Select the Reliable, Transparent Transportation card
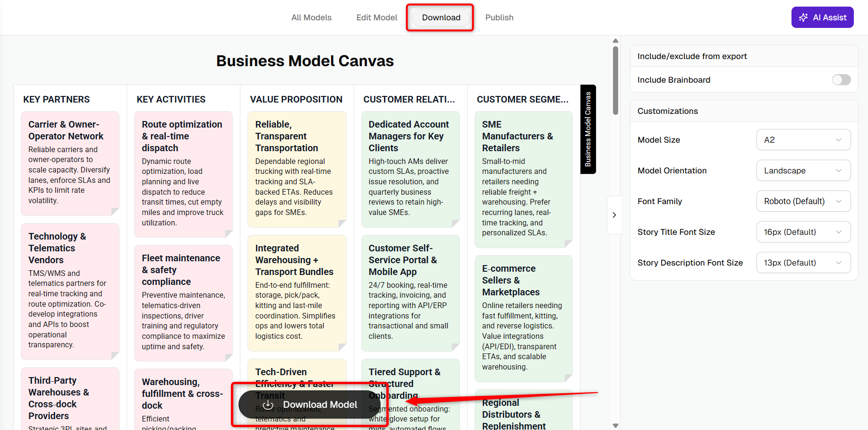Screen dimensions: 868x430 pyautogui.click(x=297, y=169)
